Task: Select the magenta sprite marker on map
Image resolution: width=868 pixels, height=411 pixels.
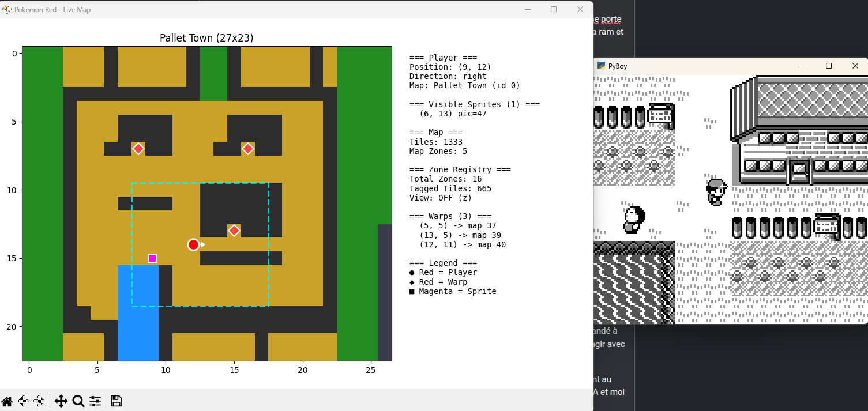Action: [152, 258]
